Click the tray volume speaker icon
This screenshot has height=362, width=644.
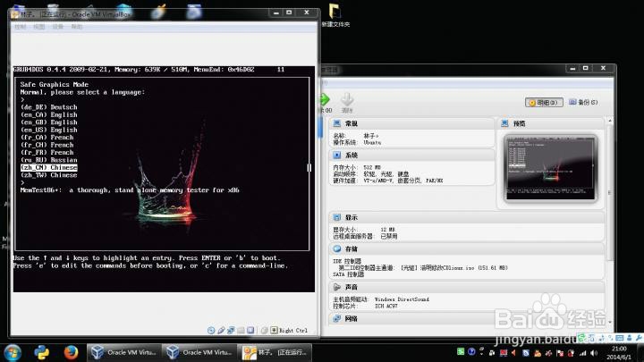[x=594, y=353]
